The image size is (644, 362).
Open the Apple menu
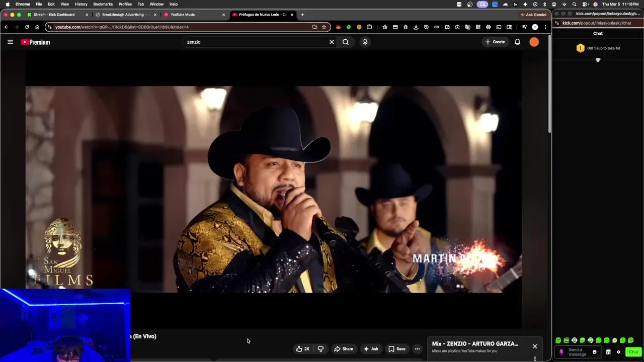coord(8,4)
